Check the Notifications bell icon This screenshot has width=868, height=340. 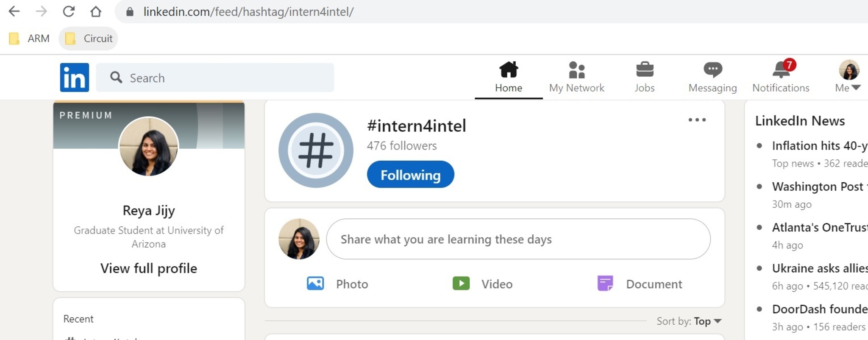[781, 70]
